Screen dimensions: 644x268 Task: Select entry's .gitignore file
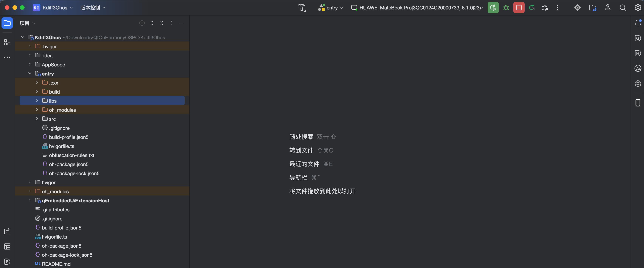pyautogui.click(x=102, y=128)
